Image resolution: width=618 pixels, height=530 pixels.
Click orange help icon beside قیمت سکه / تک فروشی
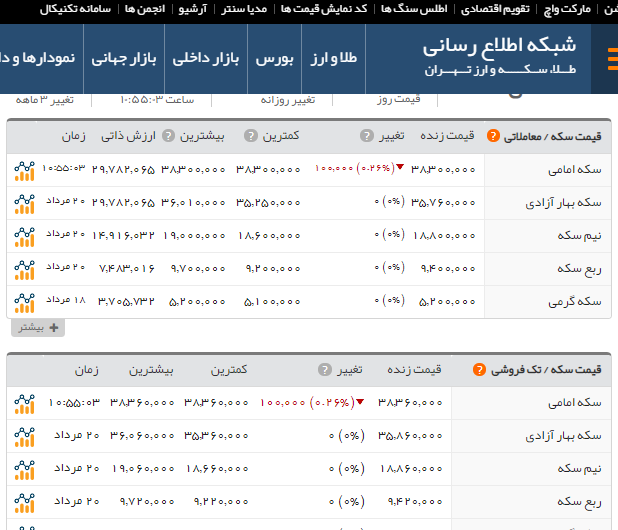coord(472,370)
